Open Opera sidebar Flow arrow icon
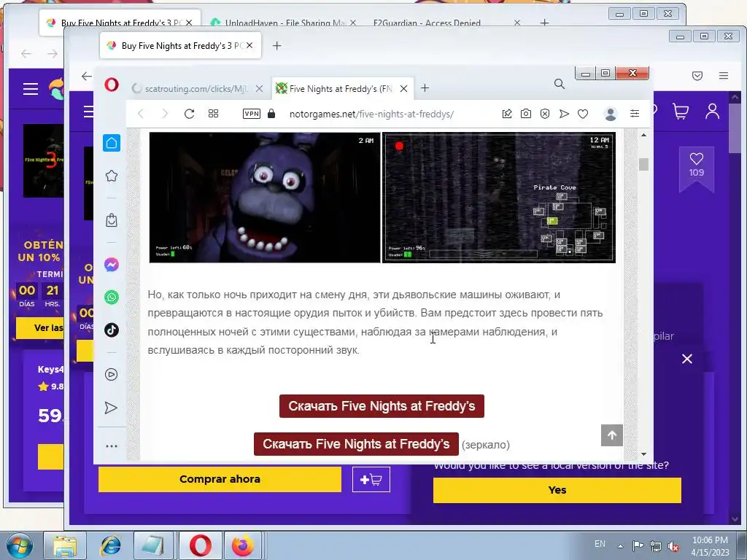 tap(111, 408)
